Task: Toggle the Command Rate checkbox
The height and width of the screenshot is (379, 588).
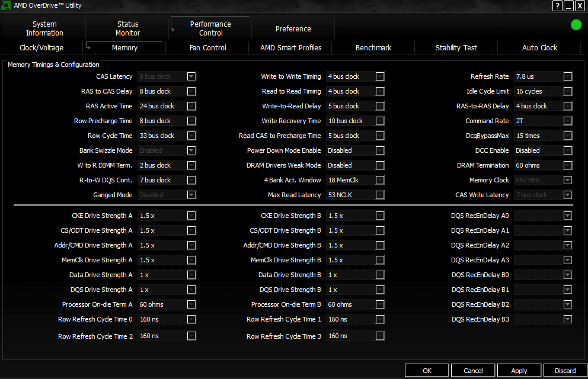Action: (x=568, y=121)
